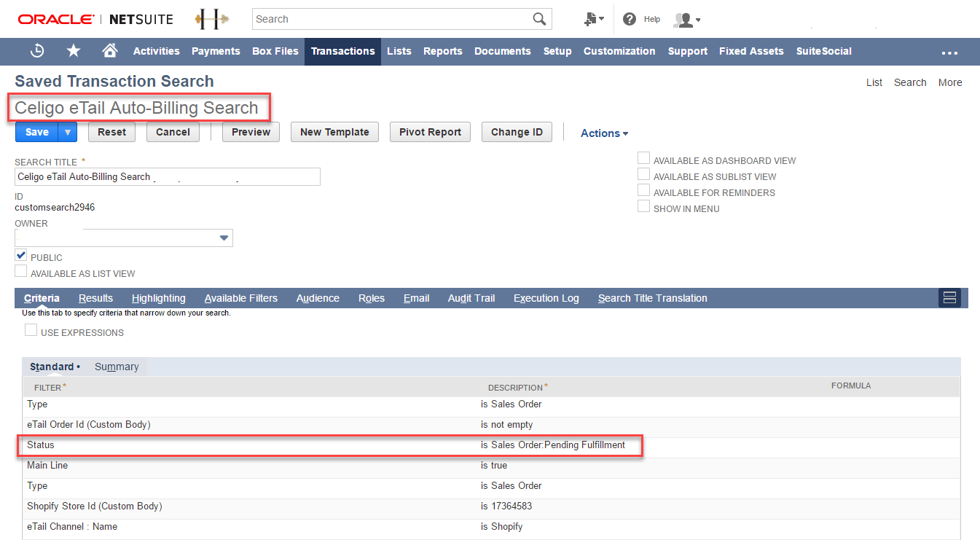Open the Audit Trail tab
This screenshot has width=980, height=540.
471,298
